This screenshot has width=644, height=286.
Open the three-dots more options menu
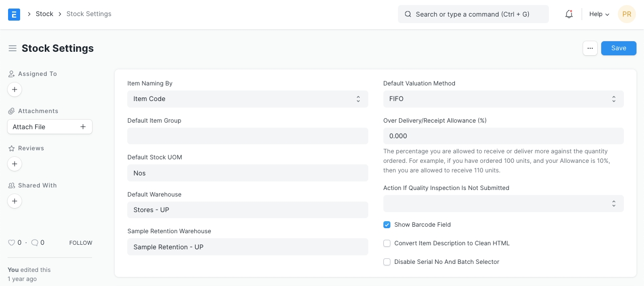tap(590, 48)
